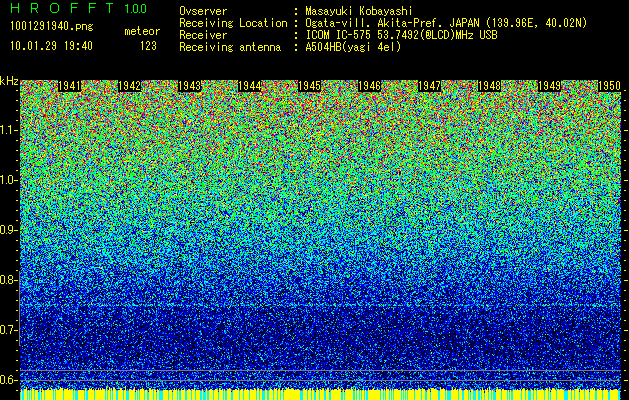Click the 1946 time marker
This screenshot has width=629, height=400.
[369, 86]
